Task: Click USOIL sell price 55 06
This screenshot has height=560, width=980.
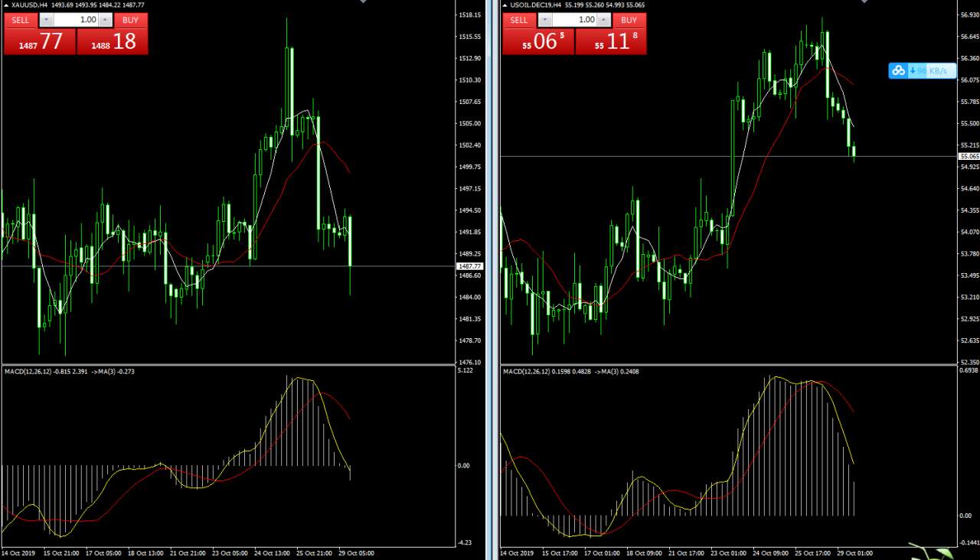Action: tap(538, 41)
